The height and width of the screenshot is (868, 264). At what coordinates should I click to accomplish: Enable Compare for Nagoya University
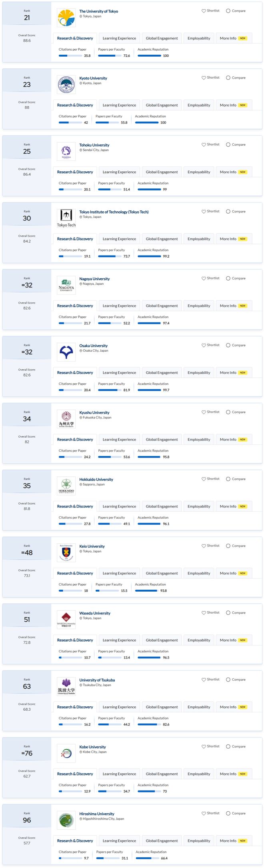228,278
